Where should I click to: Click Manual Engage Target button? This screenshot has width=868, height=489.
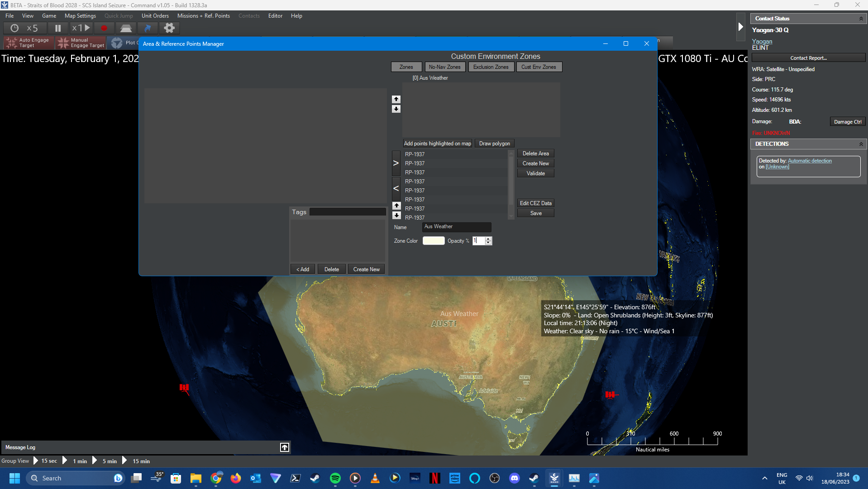pos(81,43)
